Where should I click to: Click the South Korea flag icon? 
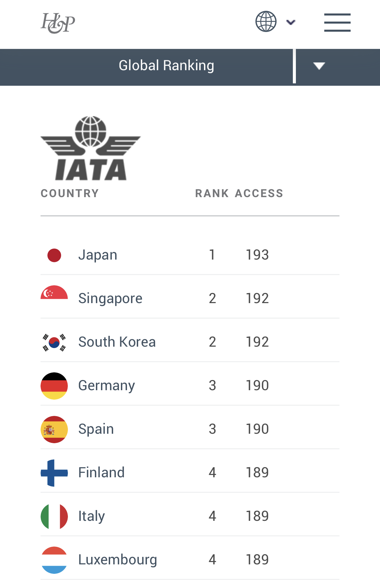coord(54,342)
